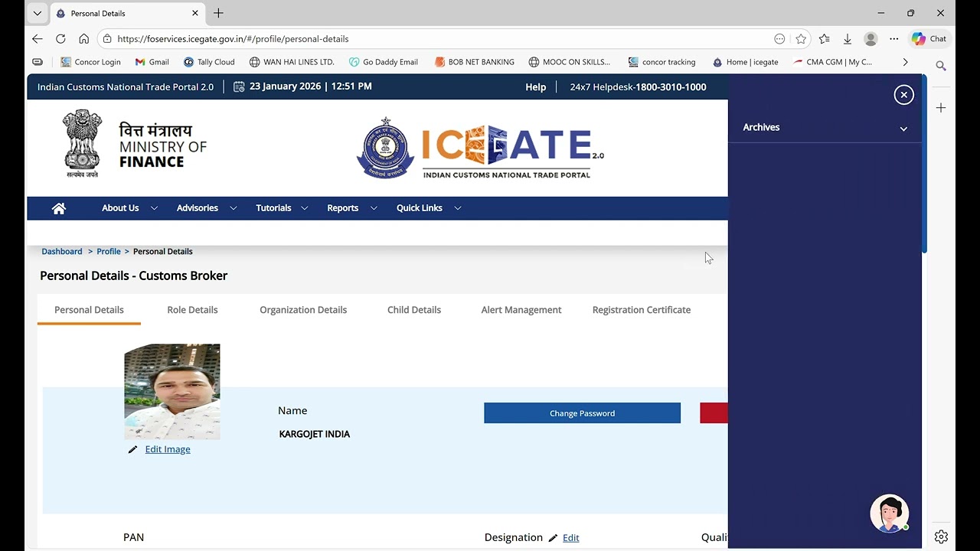Open Copilot Chat button

(x=929, y=39)
